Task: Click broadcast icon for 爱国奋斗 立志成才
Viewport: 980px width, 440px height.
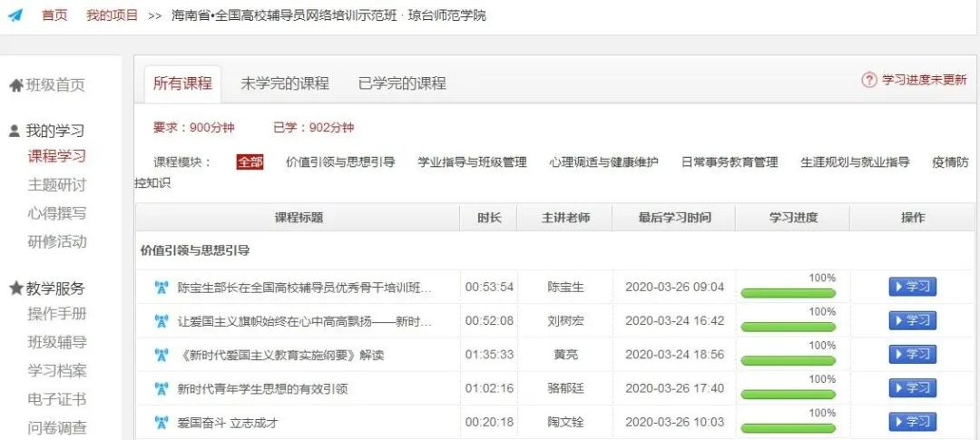Action: [162, 422]
